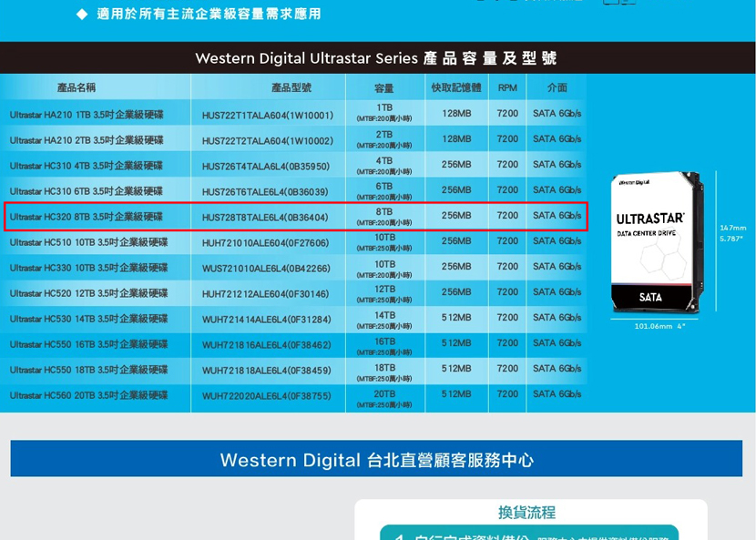Select the 換貨流程 heading
Viewport: 756px width, 540px height.
(x=527, y=512)
